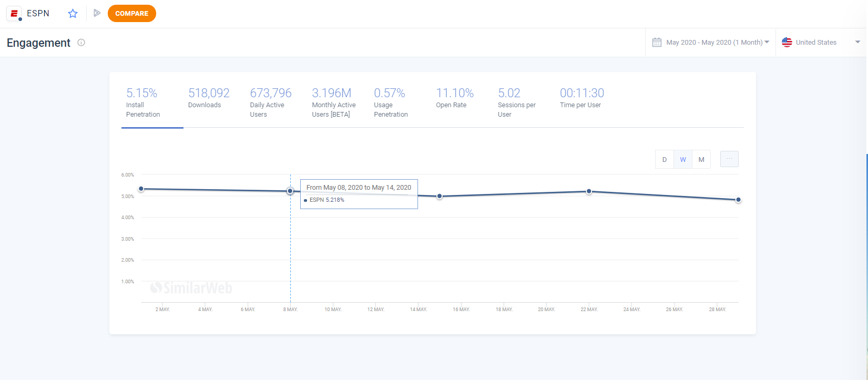The width and height of the screenshot is (868, 380).
Task: Click the Engagement page heading
Action: click(38, 43)
